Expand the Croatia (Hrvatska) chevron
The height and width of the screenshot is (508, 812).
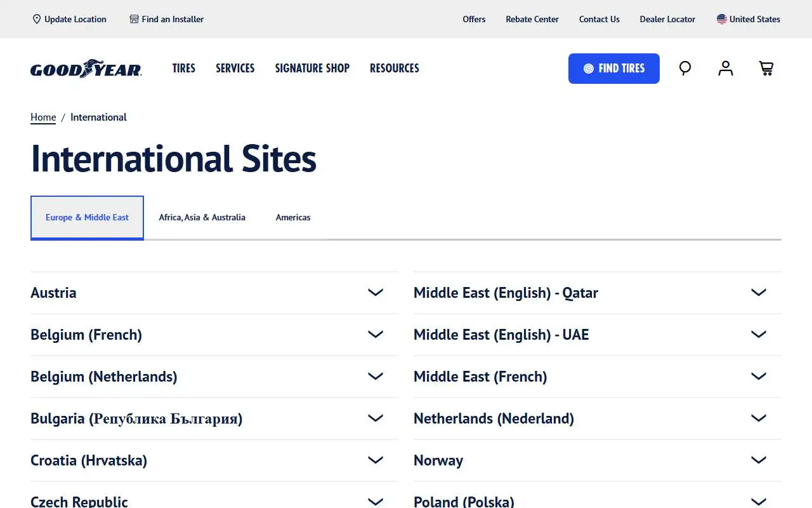(376, 460)
